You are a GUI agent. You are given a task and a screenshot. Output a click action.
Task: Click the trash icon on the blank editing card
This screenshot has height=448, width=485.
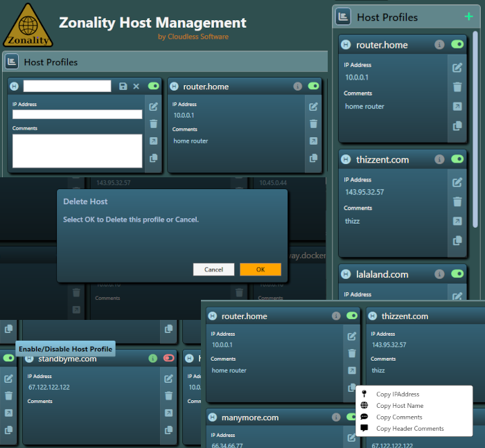(153, 124)
